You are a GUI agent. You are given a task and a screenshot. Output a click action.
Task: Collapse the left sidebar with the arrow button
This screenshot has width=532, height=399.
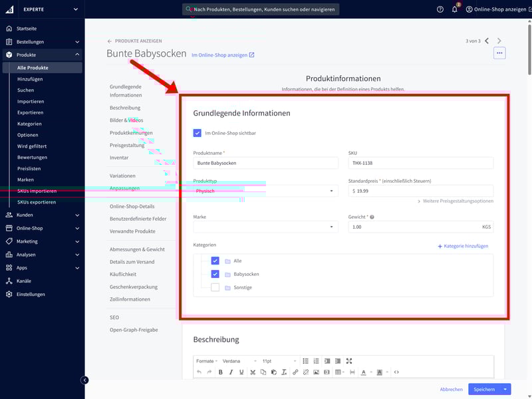click(x=84, y=380)
